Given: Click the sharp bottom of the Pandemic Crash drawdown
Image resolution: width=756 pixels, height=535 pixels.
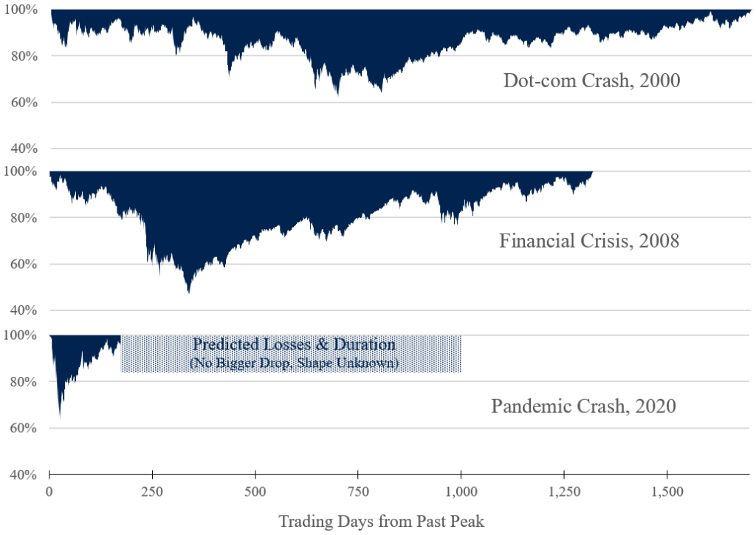Looking at the screenshot, I should [x=60, y=417].
